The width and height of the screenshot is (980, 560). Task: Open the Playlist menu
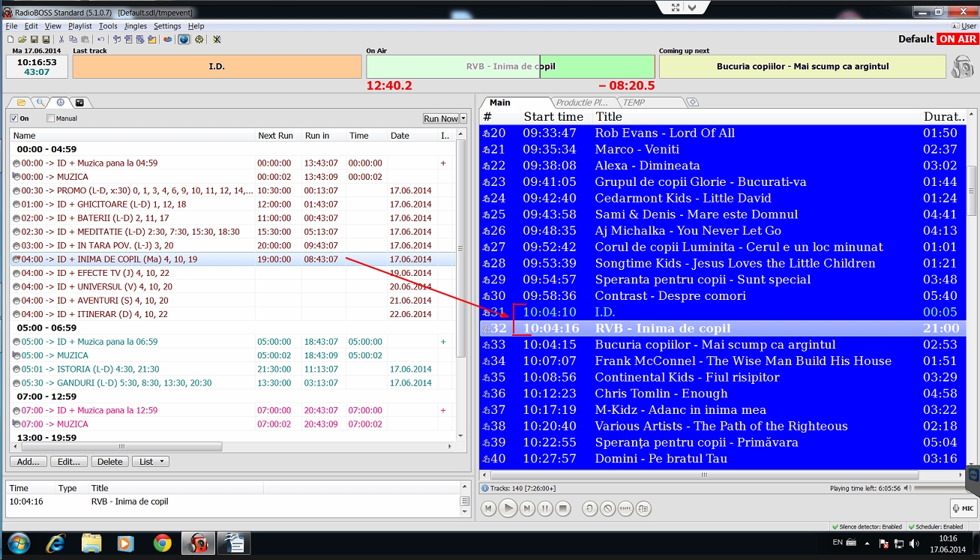[x=80, y=26]
